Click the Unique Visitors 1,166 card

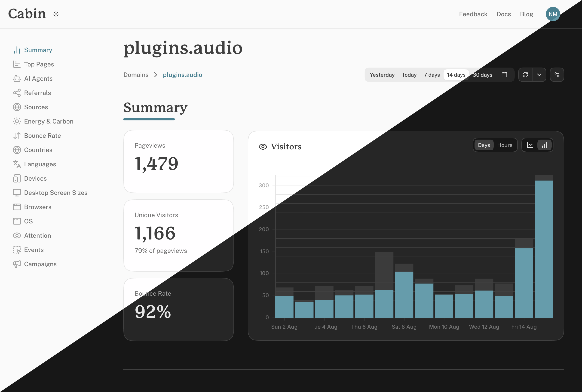click(x=178, y=235)
